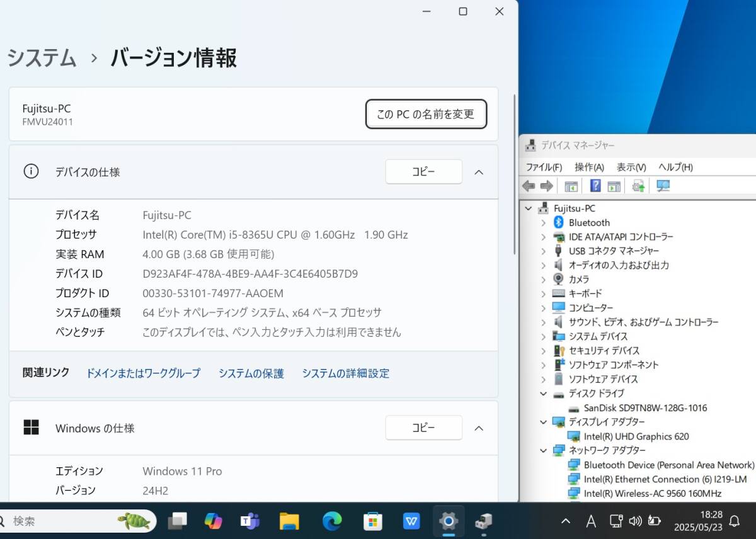Viewport: 756px width, 539px height.
Task: Expand the セキュリティ デバイス node
Action: [543, 351]
